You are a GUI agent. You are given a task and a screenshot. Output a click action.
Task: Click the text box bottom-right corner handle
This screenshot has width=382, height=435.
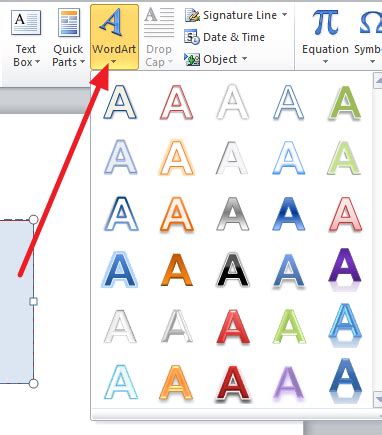tap(33, 384)
